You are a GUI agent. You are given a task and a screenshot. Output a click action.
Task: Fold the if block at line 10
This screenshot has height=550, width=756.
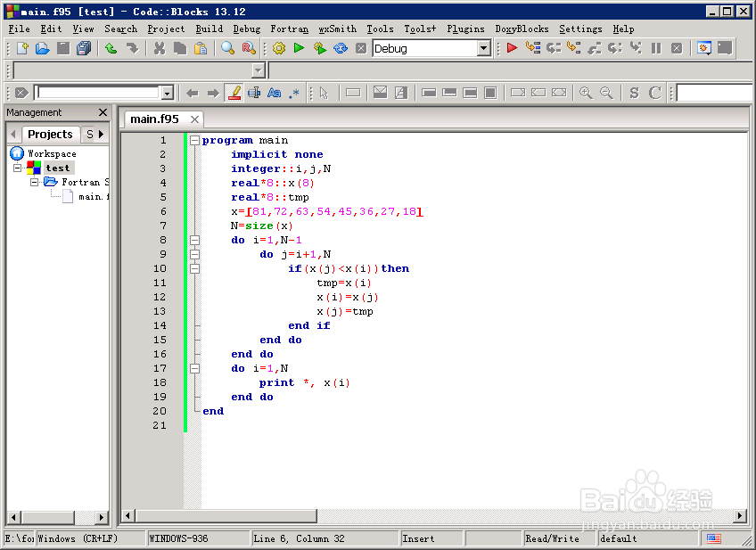click(x=194, y=268)
